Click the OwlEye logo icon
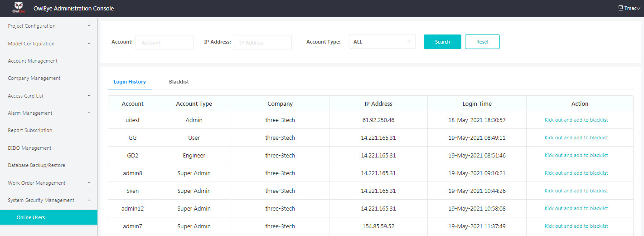 19,8
